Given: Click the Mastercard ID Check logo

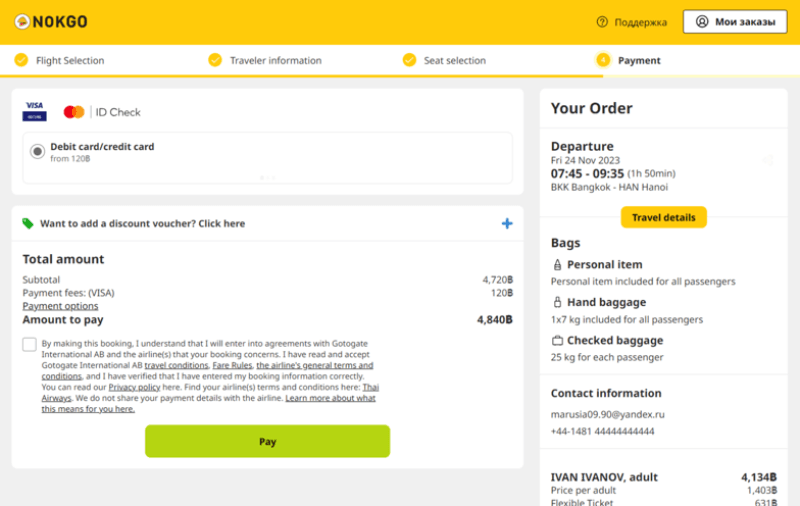Looking at the screenshot, I should point(102,112).
